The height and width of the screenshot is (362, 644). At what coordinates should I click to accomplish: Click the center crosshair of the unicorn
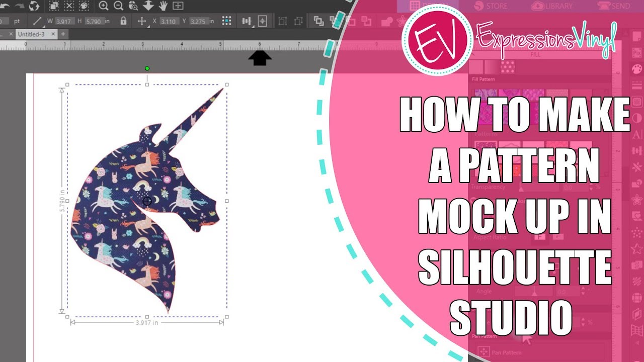[147, 201]
